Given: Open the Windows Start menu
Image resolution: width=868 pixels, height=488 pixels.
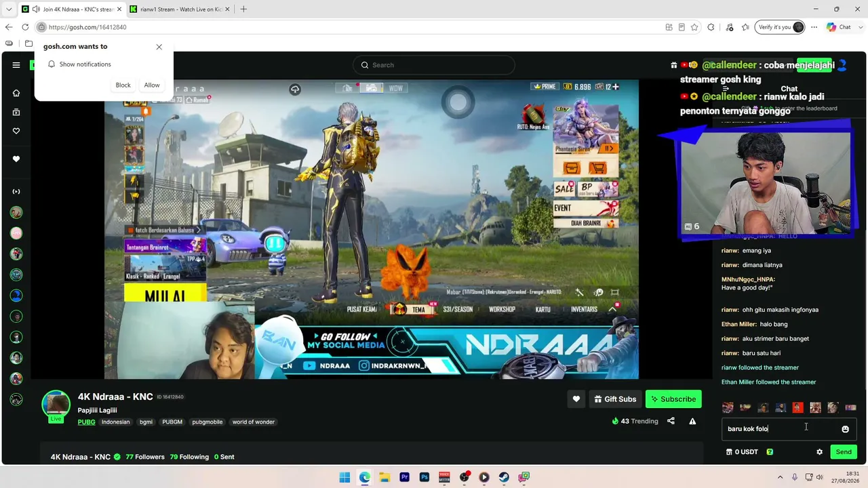Looking at the screenshot, I should [344, 477].
